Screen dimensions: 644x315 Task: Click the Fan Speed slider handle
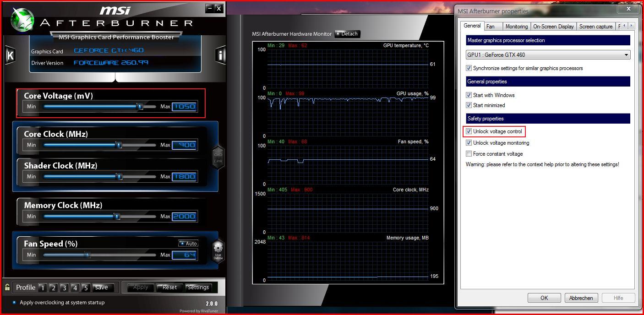point(87,255)
